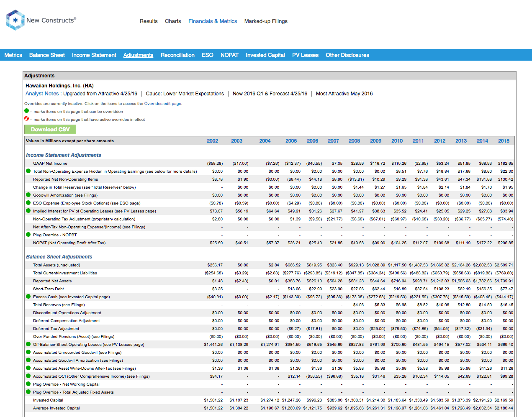Click override icon for Implied Interest PV Leases

pyautogui.click(x=28, y=211)
